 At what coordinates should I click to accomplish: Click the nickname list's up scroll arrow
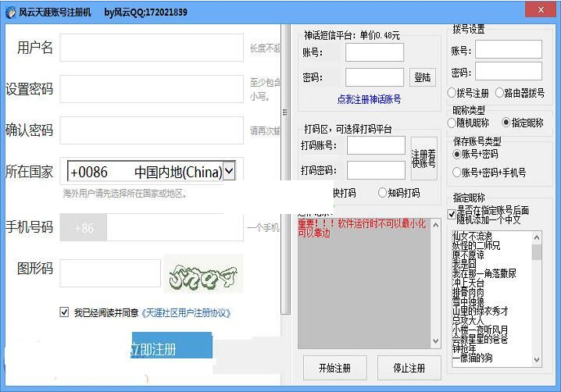coord(536,237)
